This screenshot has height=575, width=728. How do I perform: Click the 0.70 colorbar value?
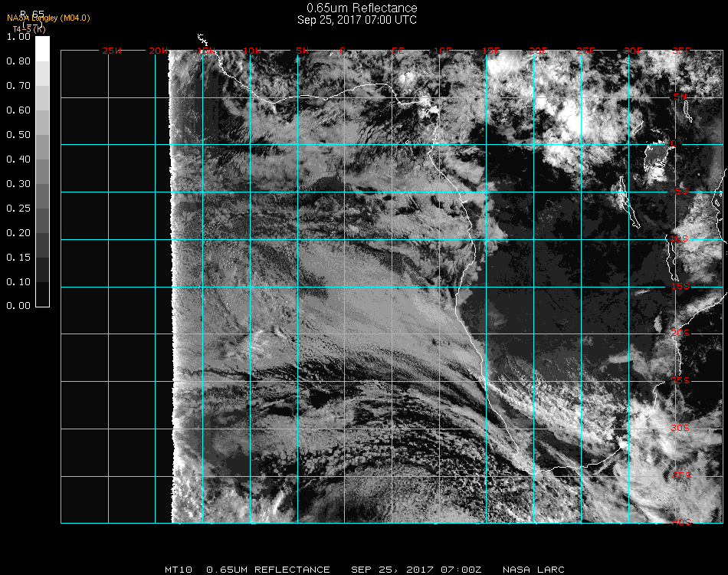(18, 85)
